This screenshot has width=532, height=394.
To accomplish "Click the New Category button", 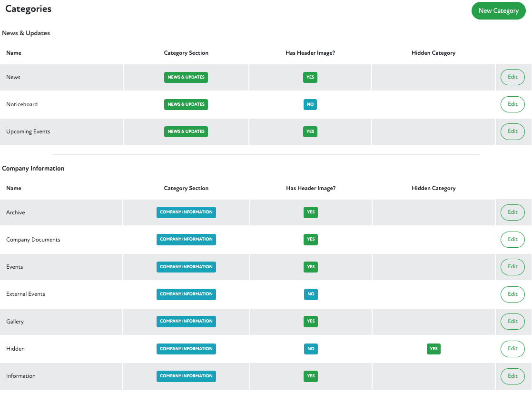I will point(498,10).
